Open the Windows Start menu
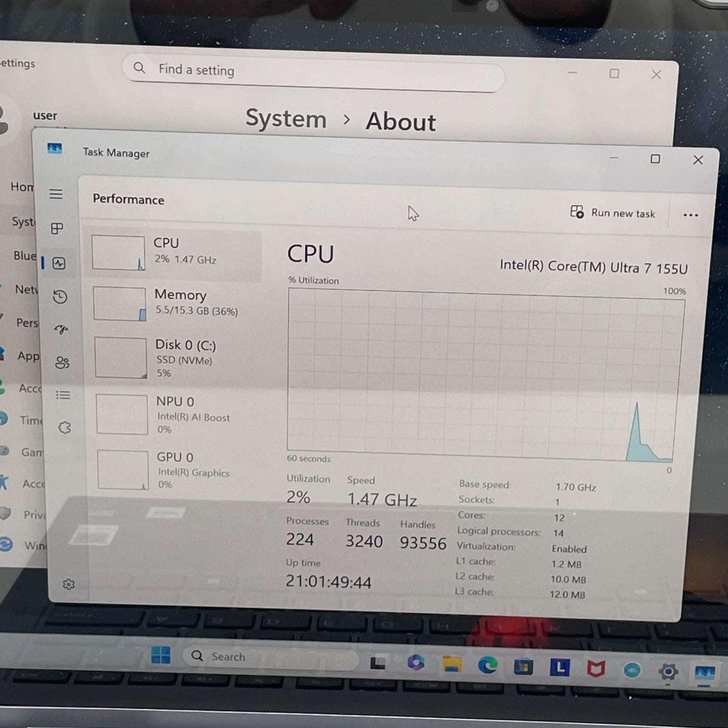728x728 pixels. pyautogui.click(x=161, y=655)
